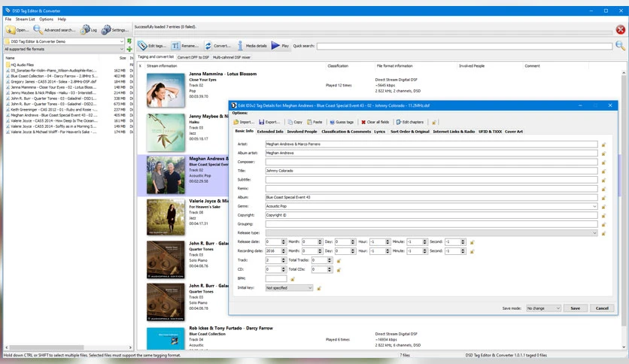The width and height of the screenshot is (629, 364).
Task: Click Paste in the tag dialog toolbar
Action: coord(315,122)
